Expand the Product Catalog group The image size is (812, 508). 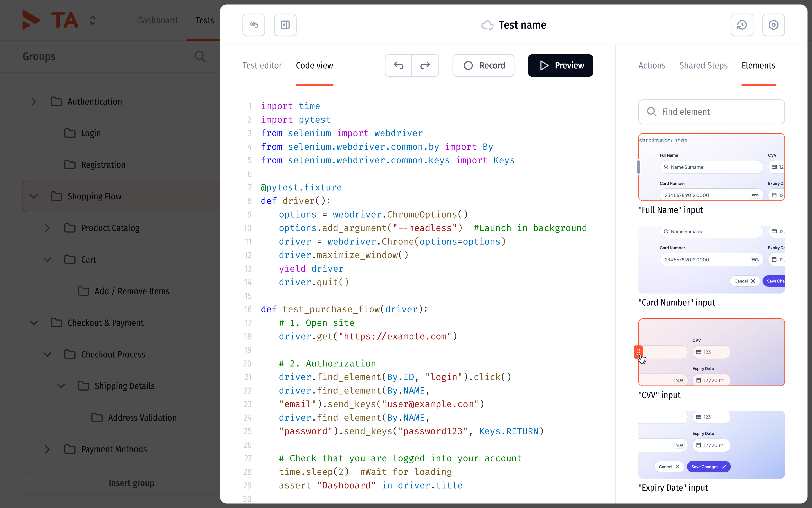47,228
